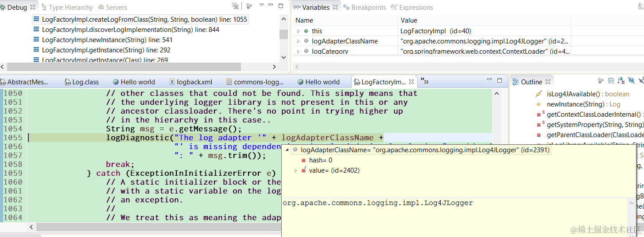
Task: Open the first Hello world browser tab
Action: [134, 82]
